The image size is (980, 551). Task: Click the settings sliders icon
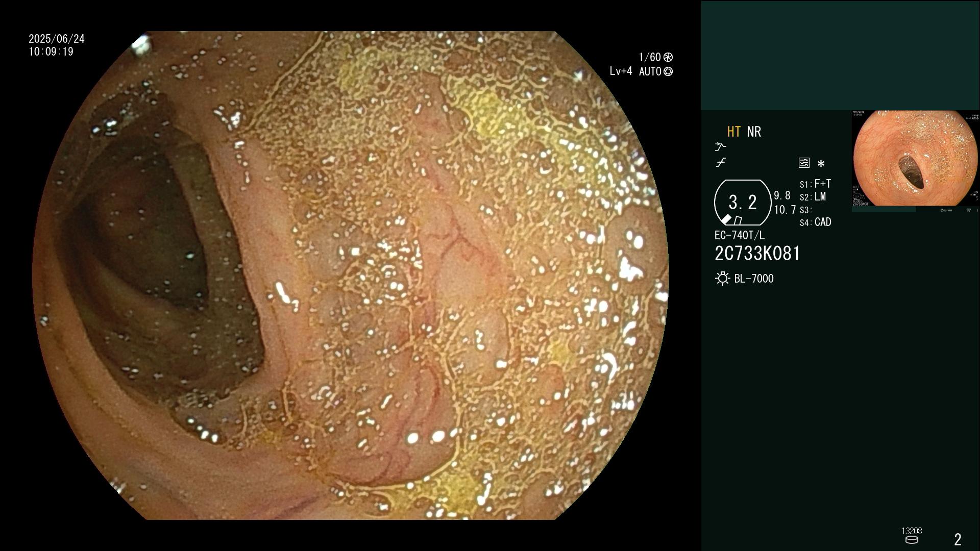tap(804, 163)
